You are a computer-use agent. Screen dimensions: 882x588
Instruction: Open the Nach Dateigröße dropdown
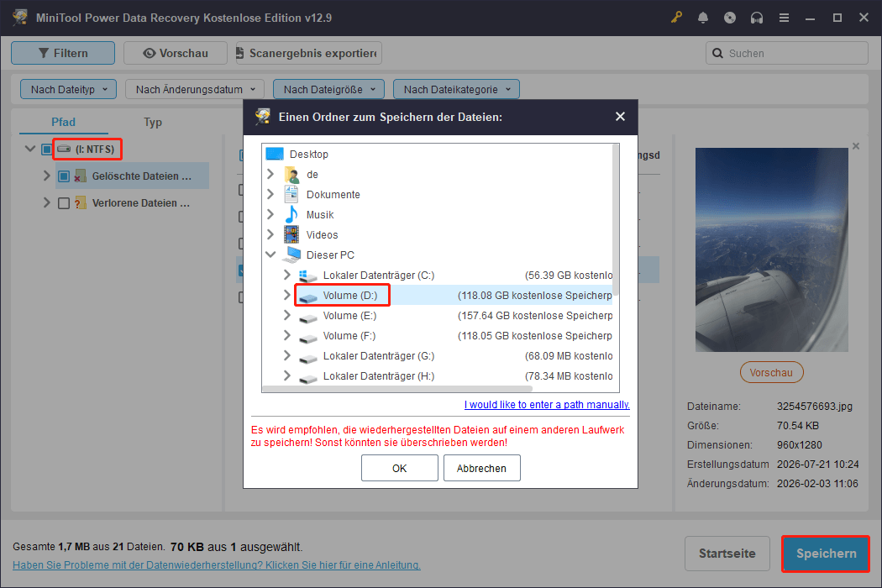click(x=328, y=89)
